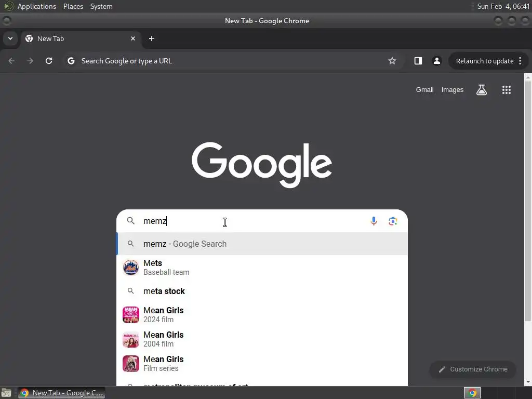Open the Applications menu
The height and width of the screenshot is (399, 532).
[x=37, y=6]
